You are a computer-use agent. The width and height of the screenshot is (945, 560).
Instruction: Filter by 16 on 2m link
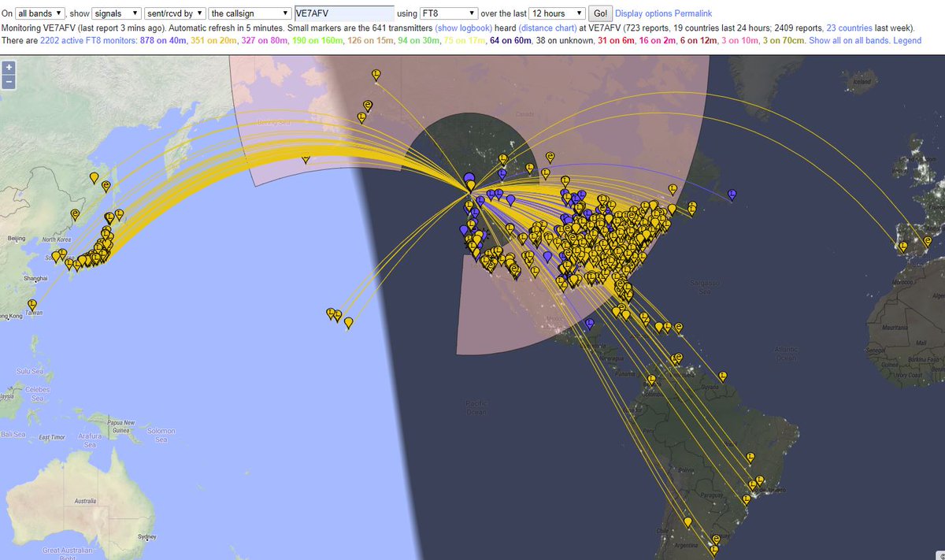pos(657,39)
